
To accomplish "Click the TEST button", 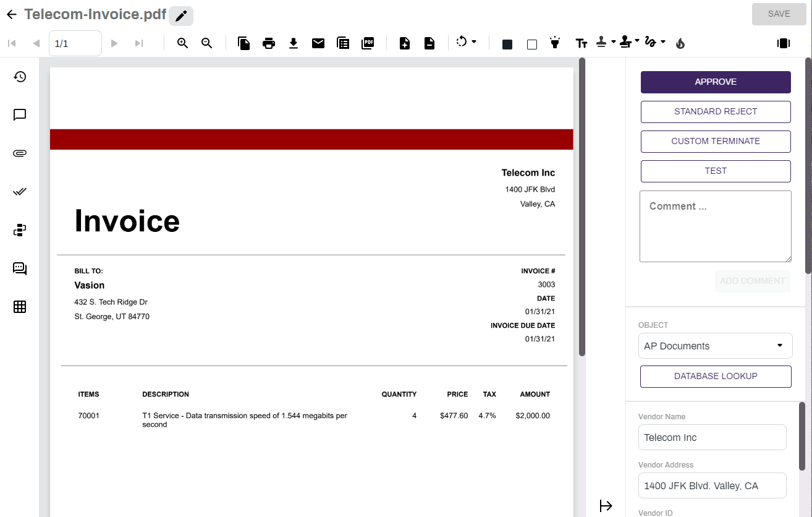I will 716,171.
